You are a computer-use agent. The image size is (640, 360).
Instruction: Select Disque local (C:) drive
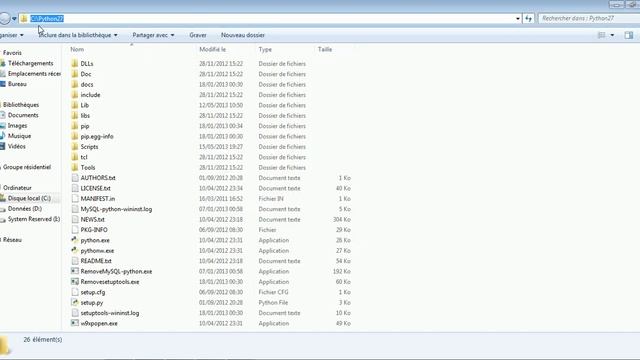tap(29, 198)
